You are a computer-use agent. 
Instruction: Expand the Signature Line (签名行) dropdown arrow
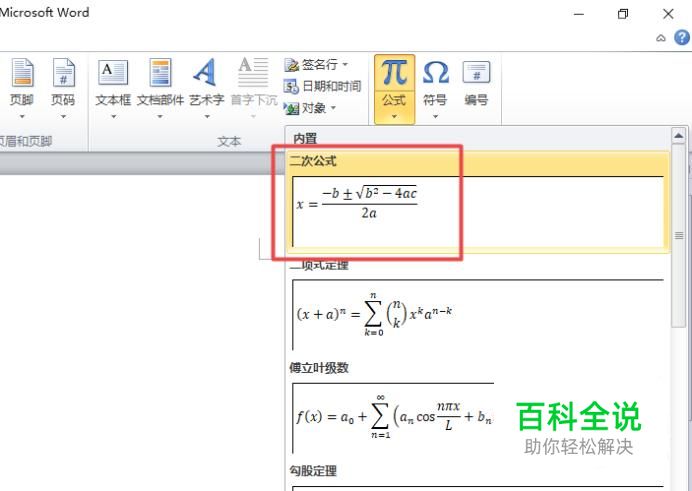pos(345,64)
